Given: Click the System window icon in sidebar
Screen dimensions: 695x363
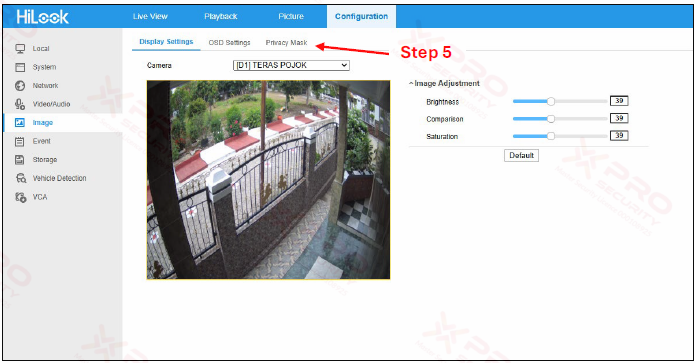Looking at the screenshot, I should [20, 67].
